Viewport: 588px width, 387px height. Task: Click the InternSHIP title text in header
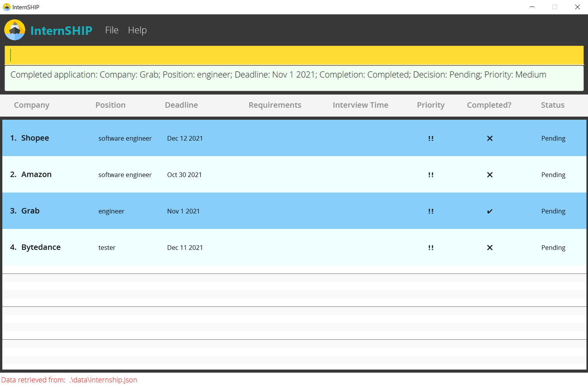(x=61, y=31)
